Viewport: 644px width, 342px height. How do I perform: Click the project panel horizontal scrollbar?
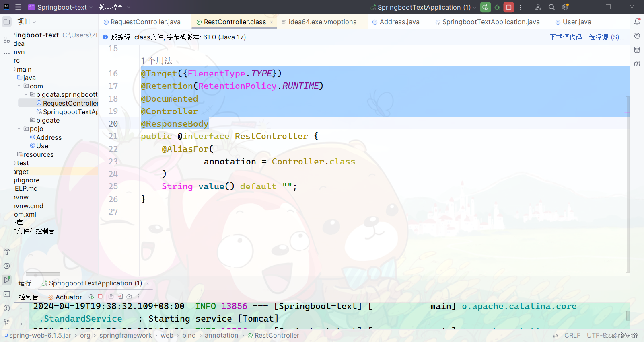click(x=43, y=274)
